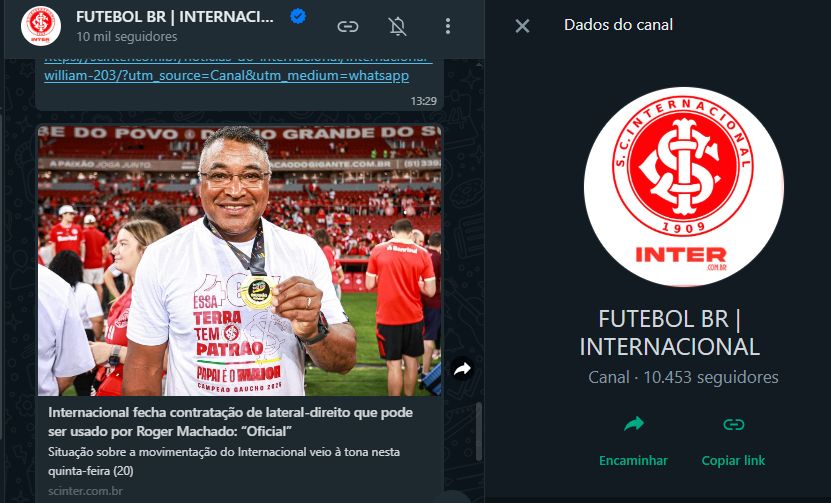Click the Encaminhar text label

pos(633,460)
